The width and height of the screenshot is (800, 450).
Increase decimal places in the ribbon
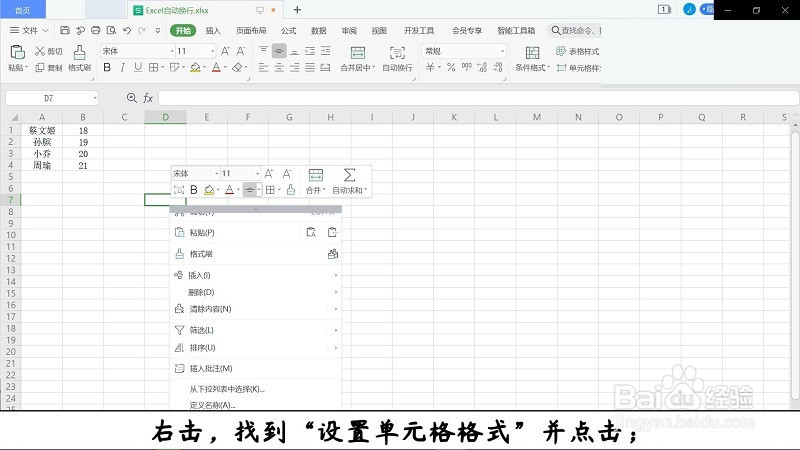(483, 67)
